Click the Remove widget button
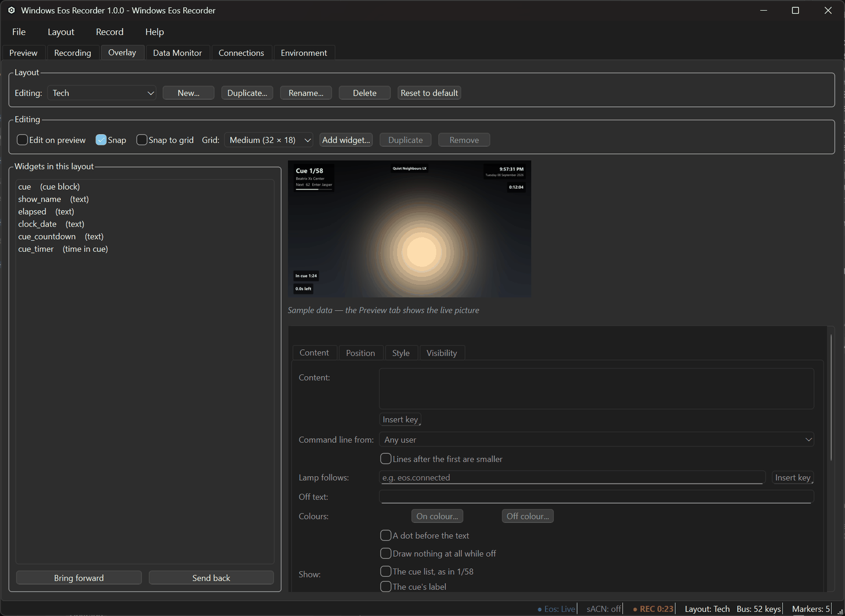 464,140
